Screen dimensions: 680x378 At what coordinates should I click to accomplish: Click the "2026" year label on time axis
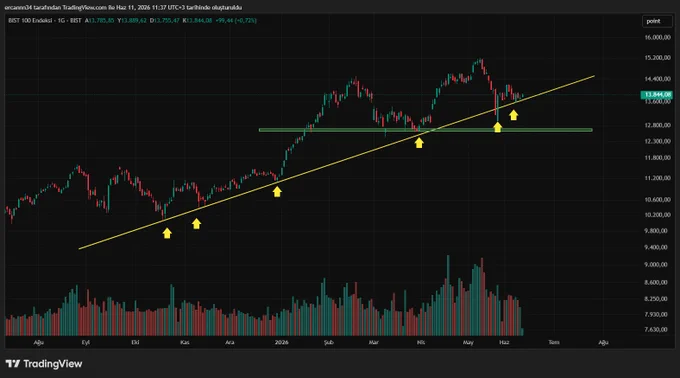point(281,342)
